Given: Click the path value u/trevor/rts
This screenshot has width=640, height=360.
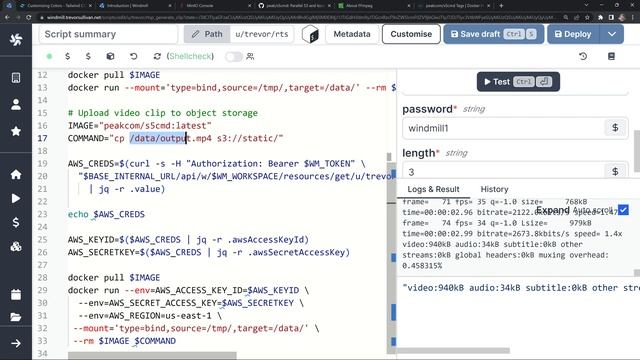Looking at the screenshot, I should [262, 34].
